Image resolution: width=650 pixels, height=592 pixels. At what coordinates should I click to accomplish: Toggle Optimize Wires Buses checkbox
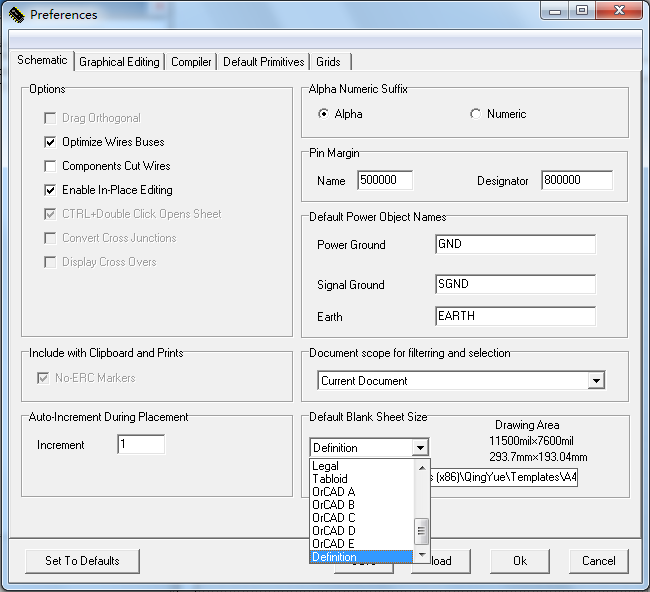point(50,142)
